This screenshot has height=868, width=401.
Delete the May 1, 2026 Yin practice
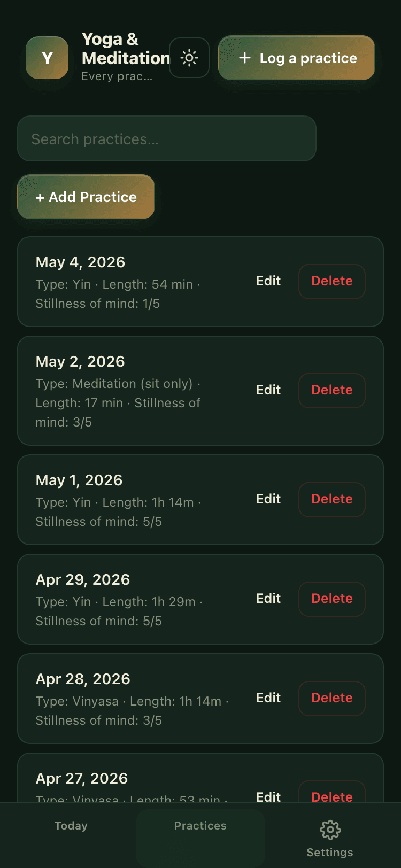[x=332, y=499]
